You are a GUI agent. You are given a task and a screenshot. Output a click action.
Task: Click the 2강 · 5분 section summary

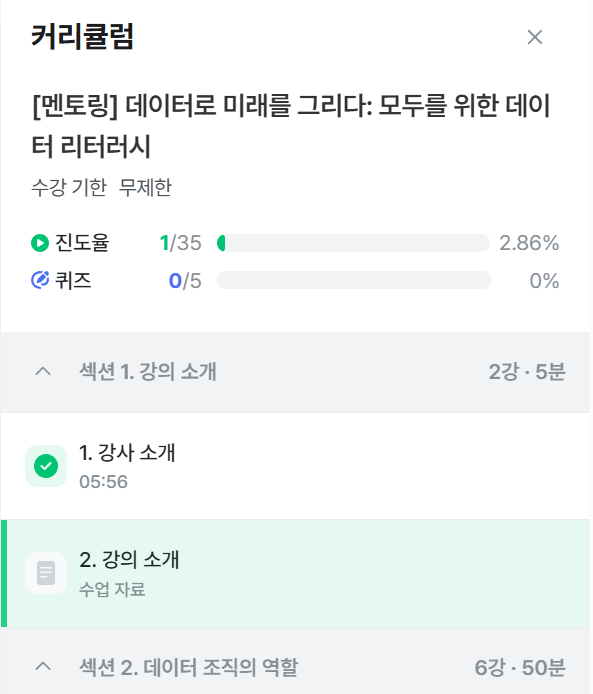(527, 371)
